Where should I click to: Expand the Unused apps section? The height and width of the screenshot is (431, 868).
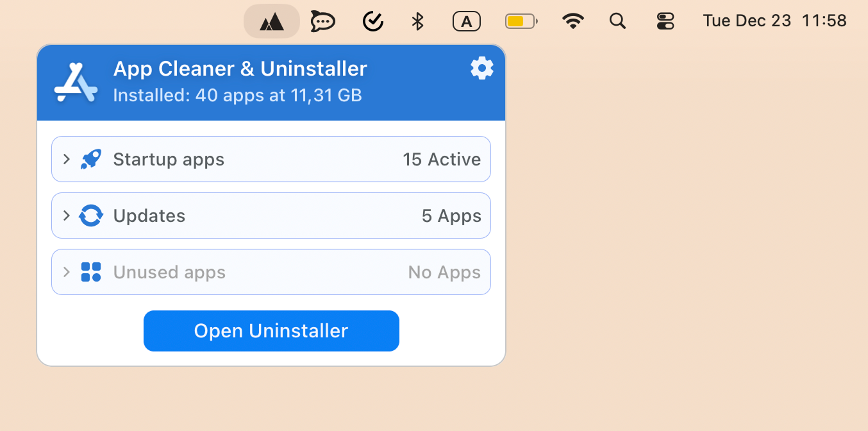66,271
